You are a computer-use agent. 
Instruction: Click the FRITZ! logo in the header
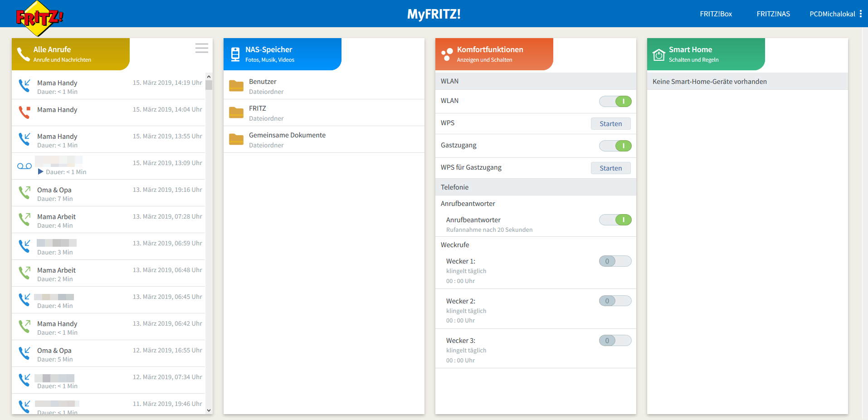tap(39, 18)
